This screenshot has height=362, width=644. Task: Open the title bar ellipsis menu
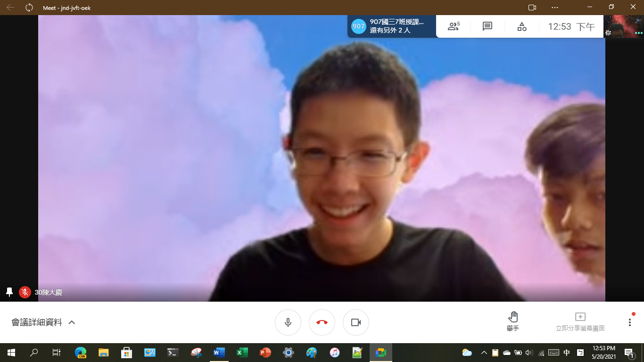tap(554, 8)
